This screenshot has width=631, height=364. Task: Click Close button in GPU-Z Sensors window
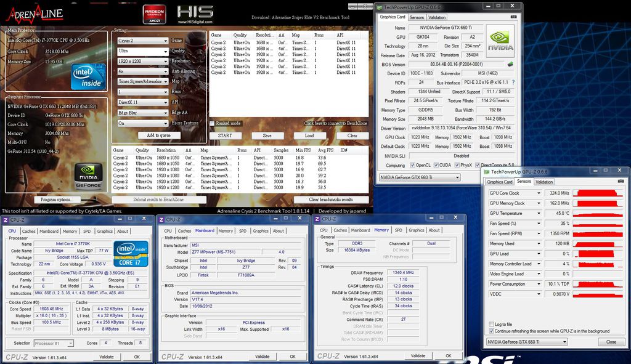(611, 342)
